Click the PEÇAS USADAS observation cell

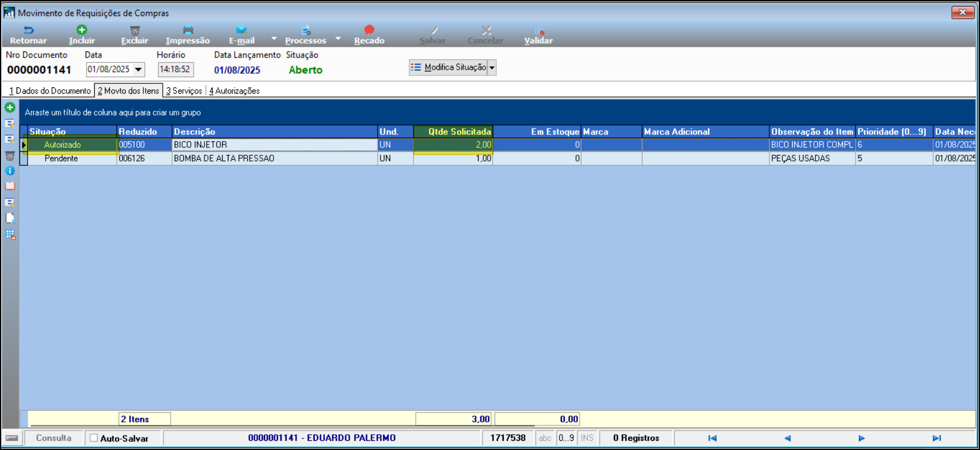(812, 159)
